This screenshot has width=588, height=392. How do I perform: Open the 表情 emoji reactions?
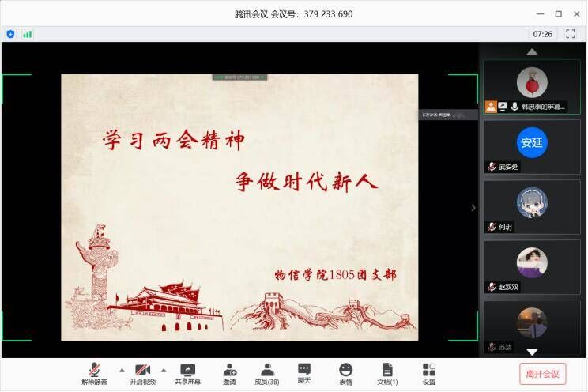[x=345, y=373]
